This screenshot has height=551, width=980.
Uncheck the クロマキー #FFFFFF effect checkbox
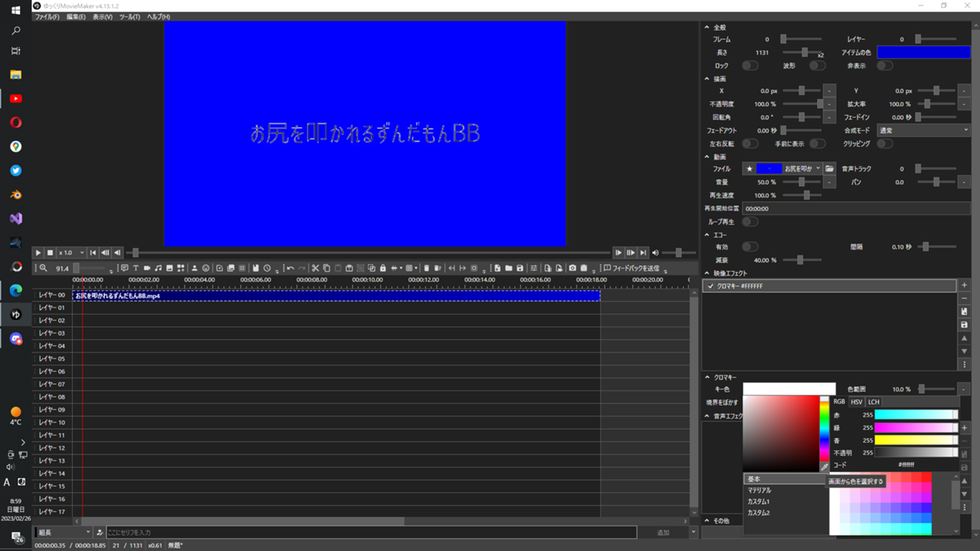point(710,286)
